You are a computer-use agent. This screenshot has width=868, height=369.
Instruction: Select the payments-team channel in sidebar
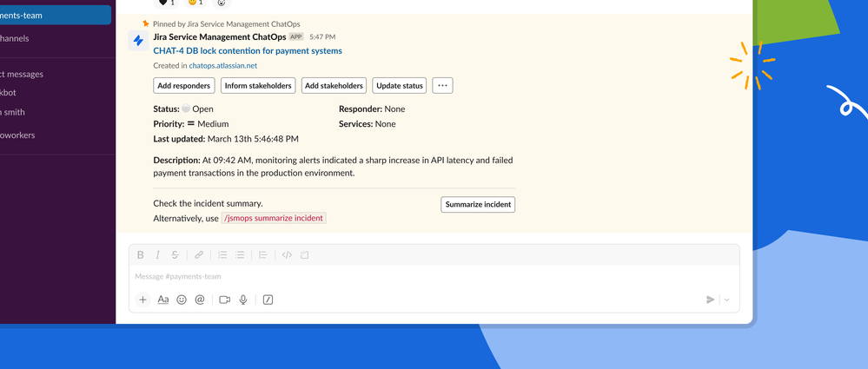click(x=56, y=16)
